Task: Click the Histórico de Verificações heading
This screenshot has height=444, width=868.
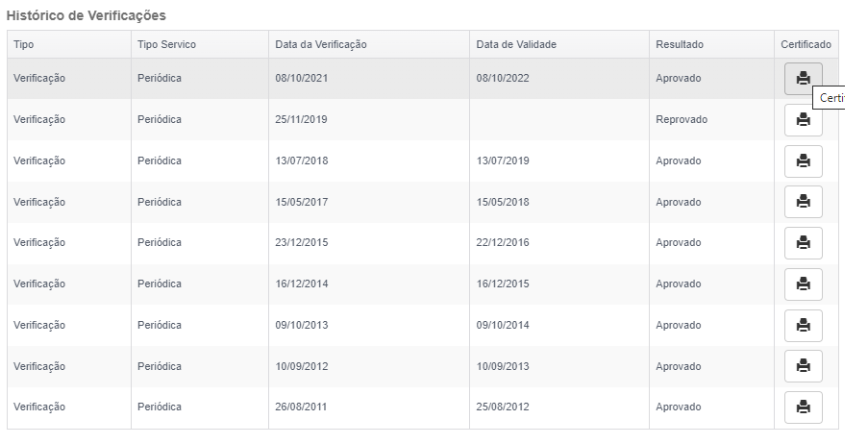Action: pyautogui.click(x=87, y=16)
